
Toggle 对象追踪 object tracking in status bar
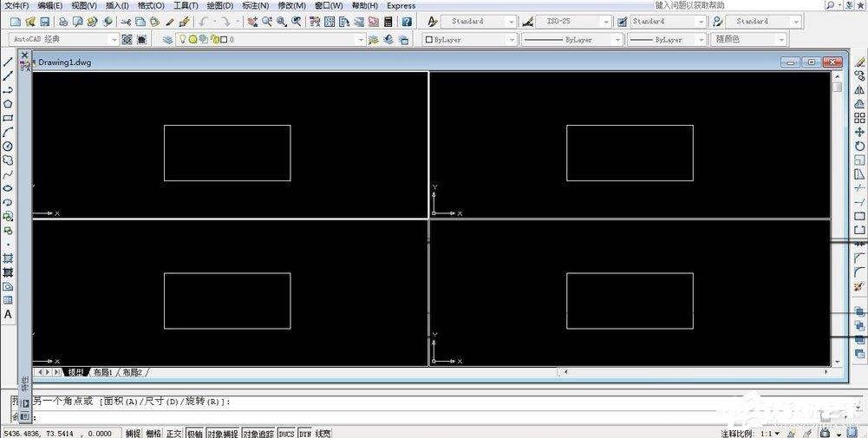coord(258,434)
